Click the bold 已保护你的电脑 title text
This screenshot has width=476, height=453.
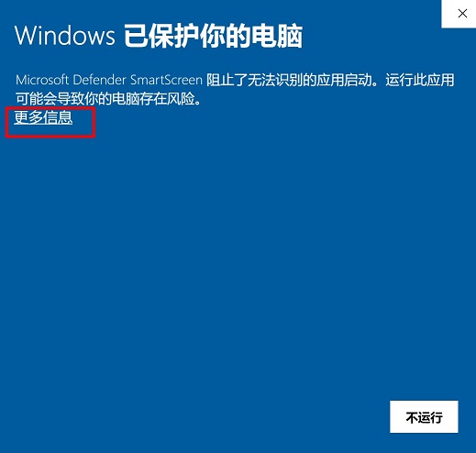coord(213,36)
